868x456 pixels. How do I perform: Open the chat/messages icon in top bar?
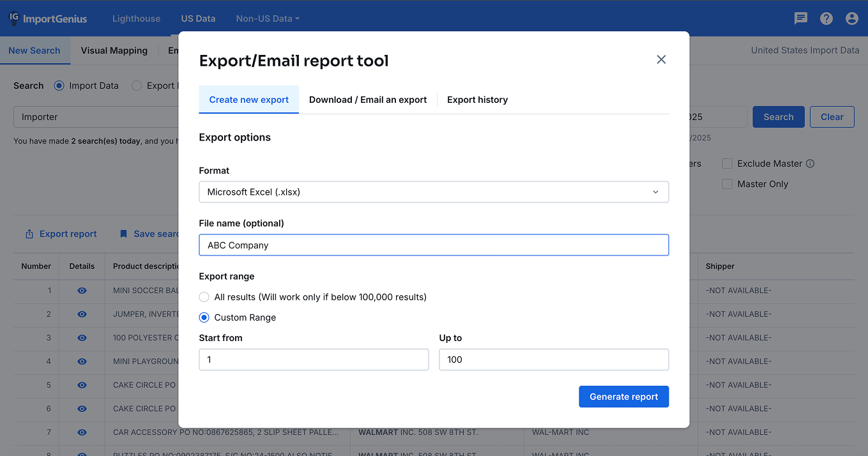[x=800, y=19]
